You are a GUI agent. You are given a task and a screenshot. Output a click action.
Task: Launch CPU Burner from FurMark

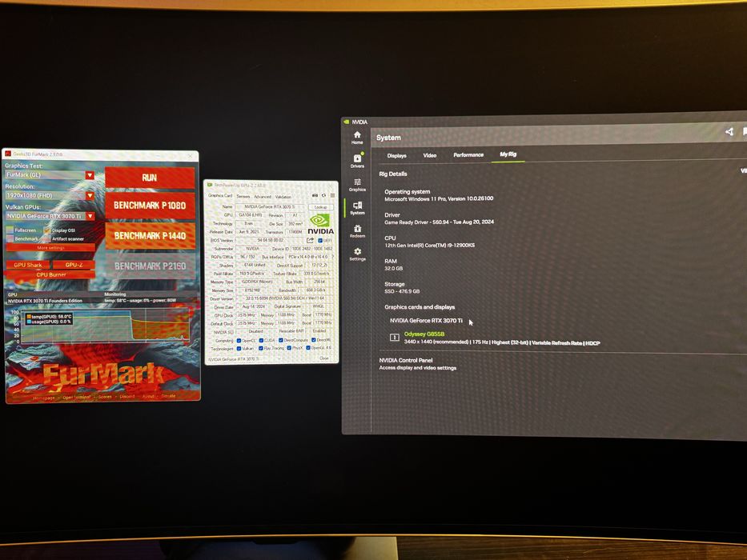tap(51, 274)
